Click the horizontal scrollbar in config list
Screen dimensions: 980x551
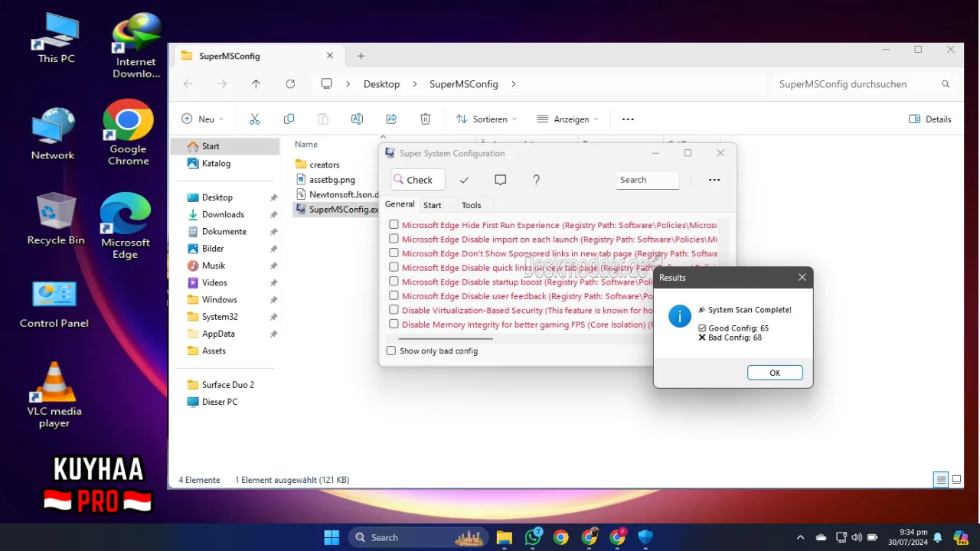[x=446, y=337]
